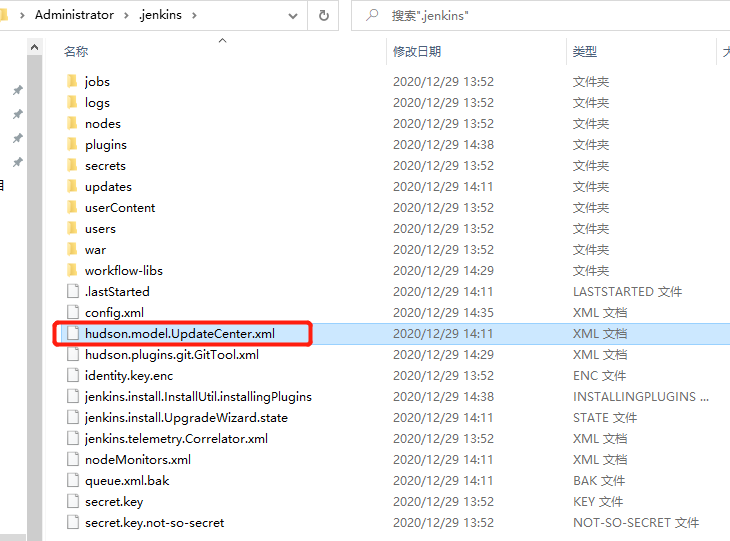This screenshot has width=730, height=541.
Task: Expand the address bar history dropdown
Action: pyautogui.click(x=293, y=16)
